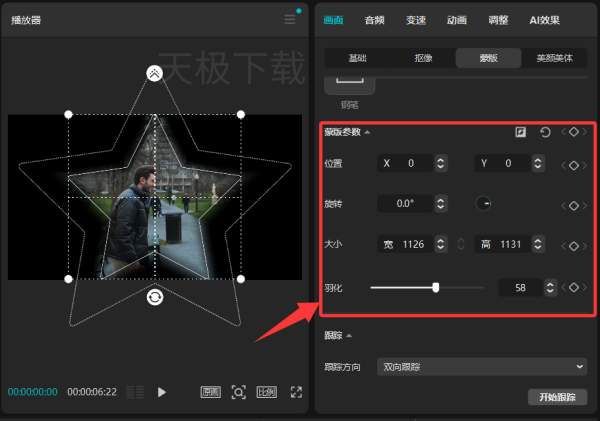Select the 抠像 sub-tab
Viewport: 600px width, 421px height.
tap(423, 58)
